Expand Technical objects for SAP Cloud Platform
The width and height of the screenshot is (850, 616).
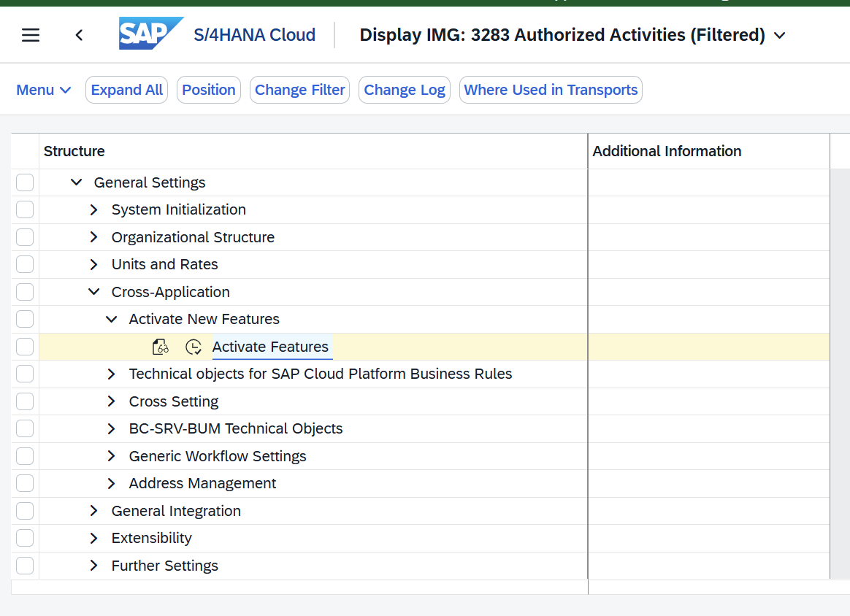click(x=111, y=374)
